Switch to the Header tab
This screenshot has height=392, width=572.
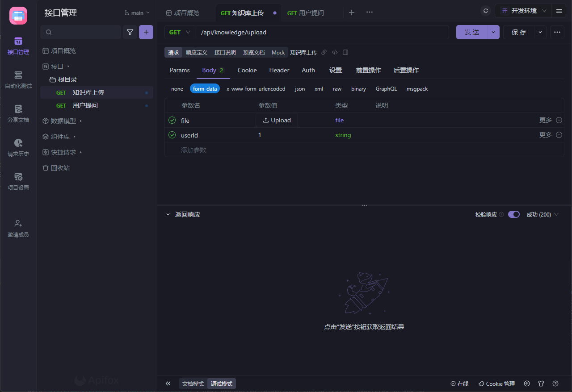tap(279, 70)
